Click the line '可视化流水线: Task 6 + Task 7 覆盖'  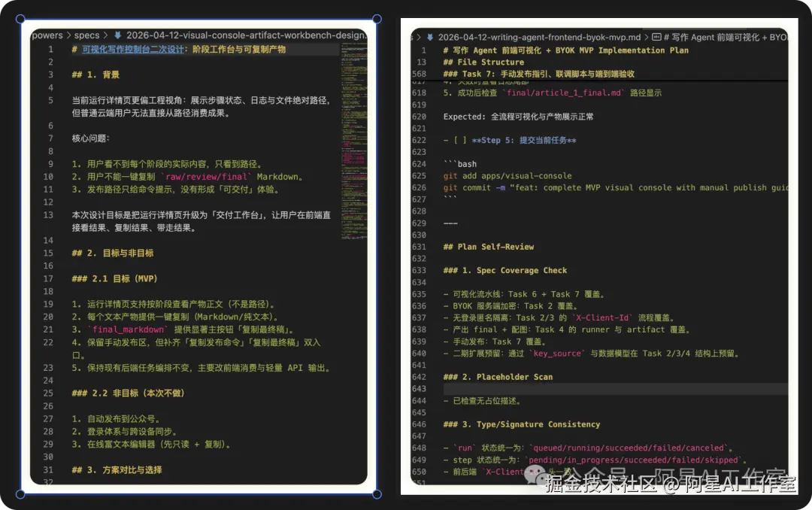pos(525,294)
